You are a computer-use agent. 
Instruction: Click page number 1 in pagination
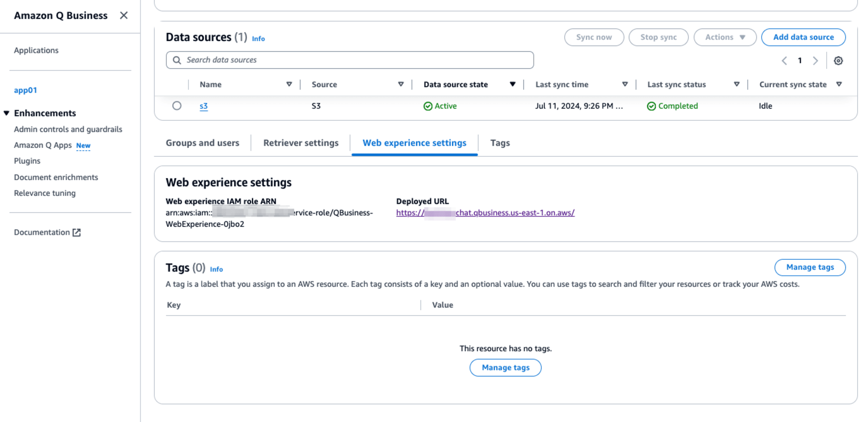tap(799, 61)
